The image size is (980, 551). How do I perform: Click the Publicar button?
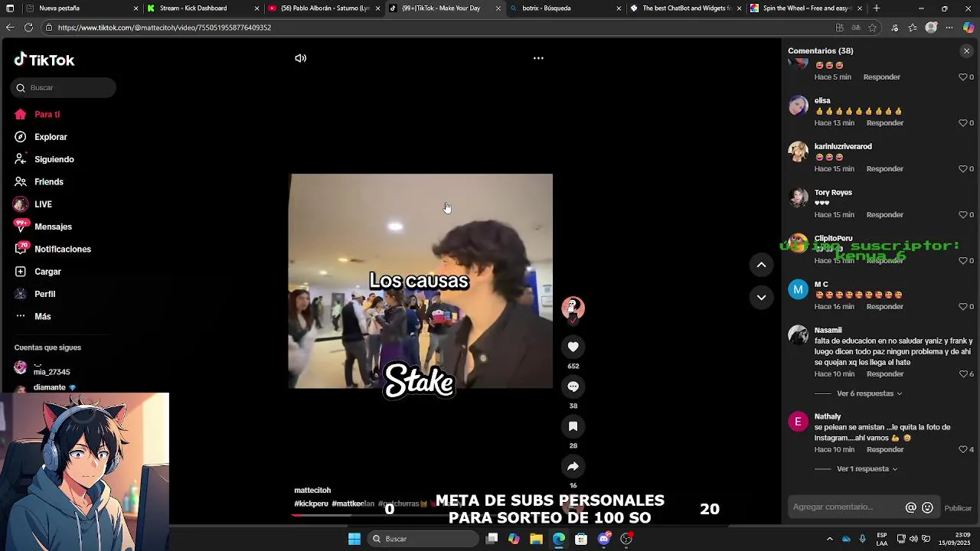958,508
